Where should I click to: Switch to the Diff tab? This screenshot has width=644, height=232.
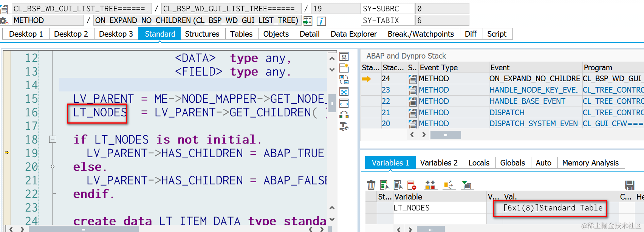click(471, 34)
